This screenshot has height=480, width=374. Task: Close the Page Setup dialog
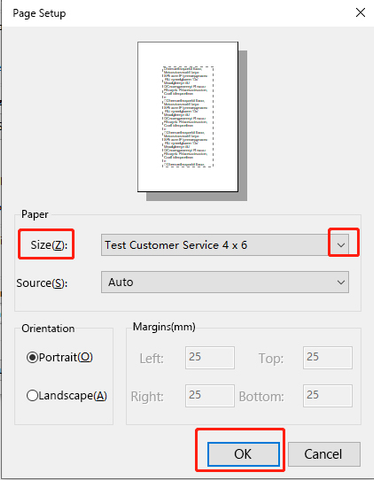(360, 13)
